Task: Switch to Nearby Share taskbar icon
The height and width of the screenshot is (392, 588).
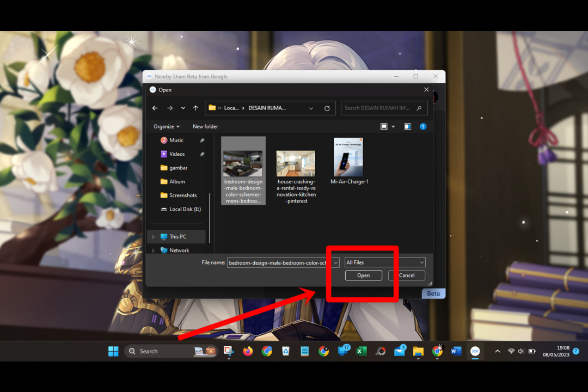Action: coord(475,352)
